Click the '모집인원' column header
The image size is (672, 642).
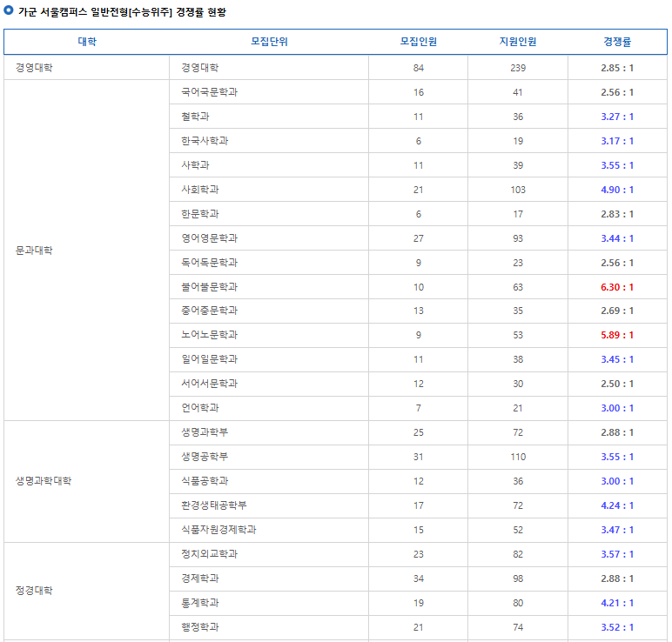pos(419,42)
